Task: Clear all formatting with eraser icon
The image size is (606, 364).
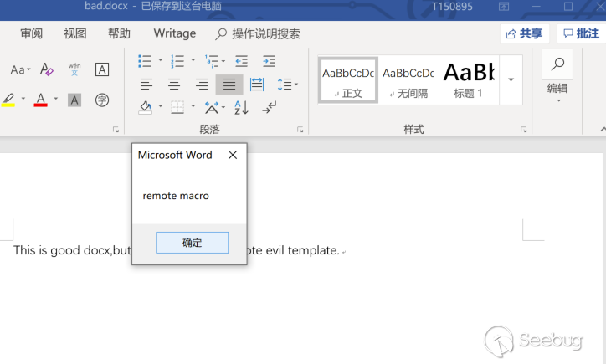Action: click(x=47, y=69)
